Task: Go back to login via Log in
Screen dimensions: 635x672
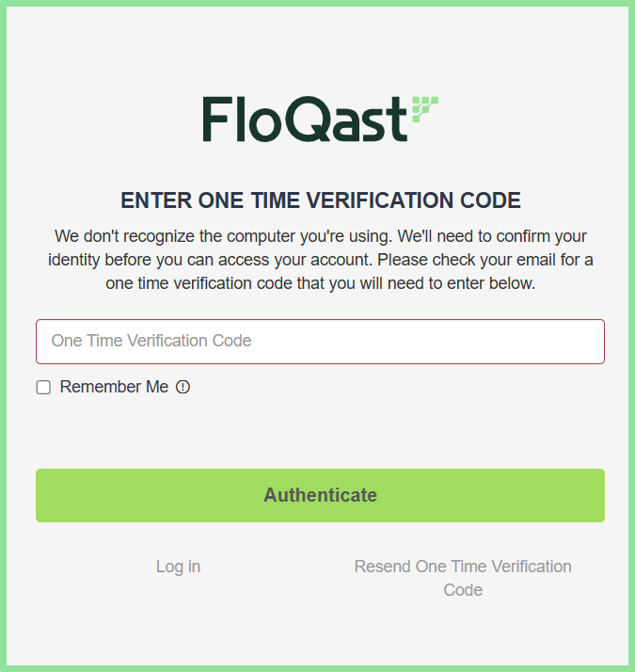Action: click(x=178, y=567)
